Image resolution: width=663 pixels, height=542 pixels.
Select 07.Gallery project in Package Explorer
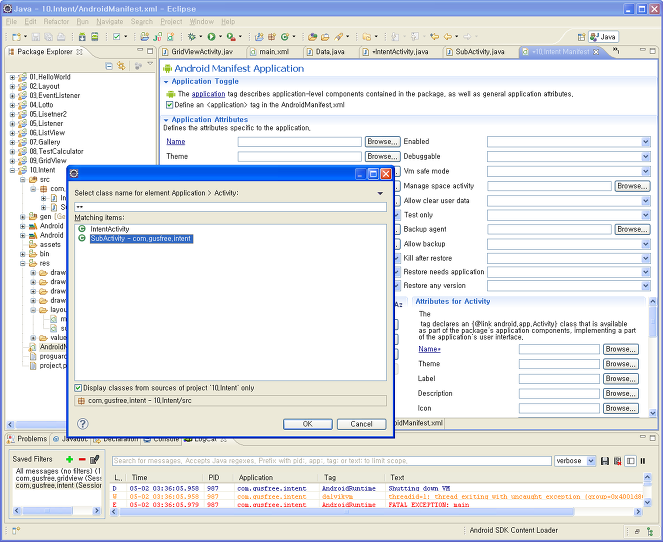point(44,142)
